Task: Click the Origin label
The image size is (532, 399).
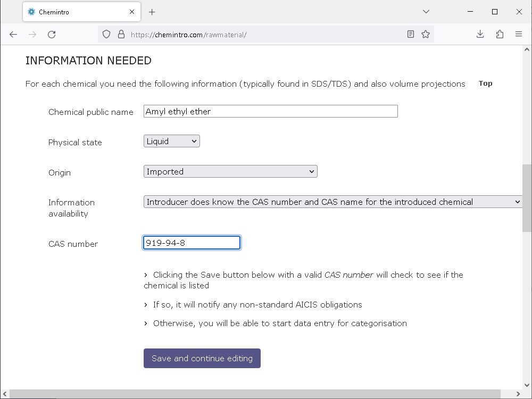Action: point(60,173)
